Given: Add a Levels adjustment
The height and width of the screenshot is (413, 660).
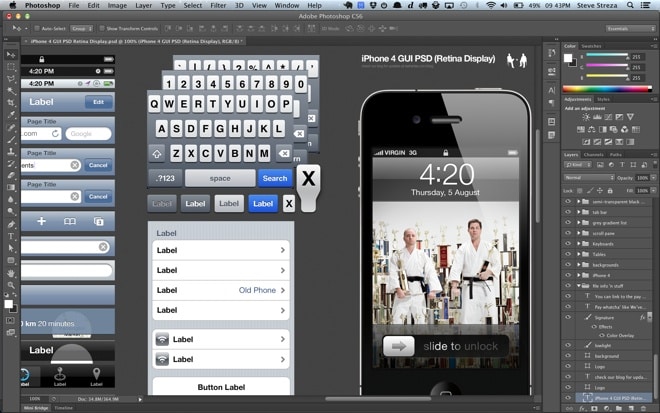Looking at the screenshot, I should click(597, 117).
